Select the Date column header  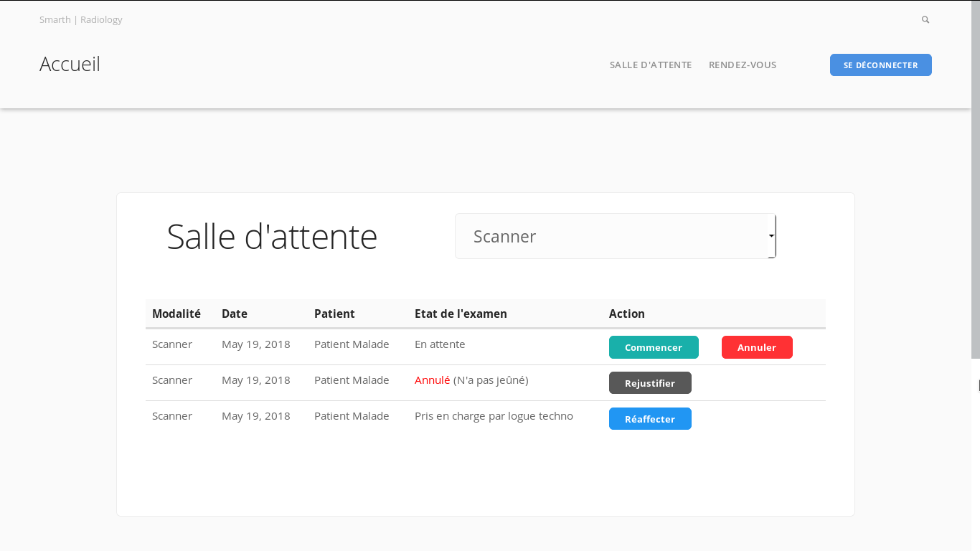pyautogui.click(x=235, y=314)
